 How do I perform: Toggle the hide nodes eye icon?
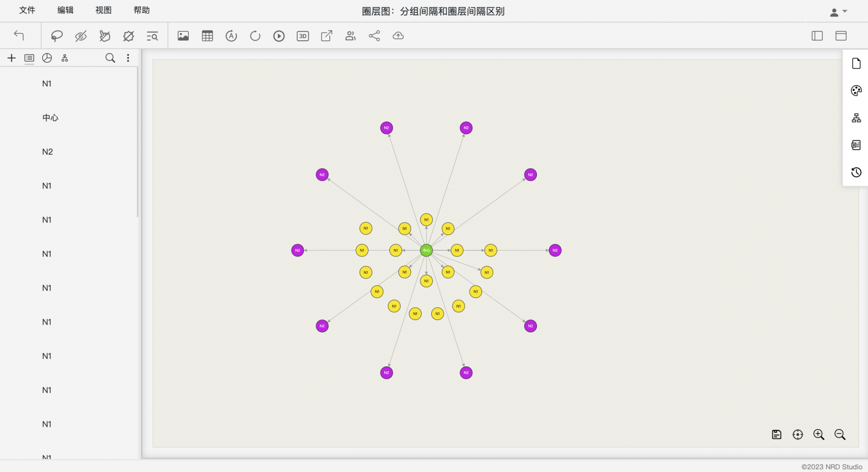coord(81,36)
